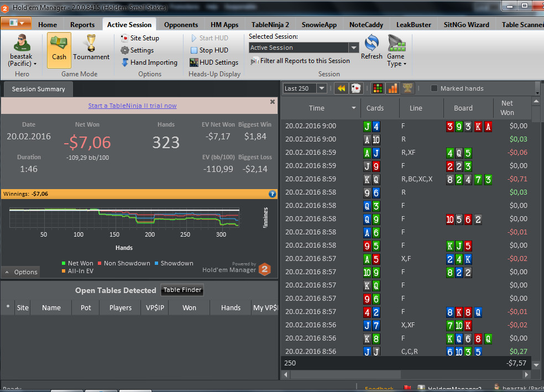Click the colored grid icon in hand list toolbar
This screenshot has height=392, width=544.
pyautogui.click(x=378, y=88)
